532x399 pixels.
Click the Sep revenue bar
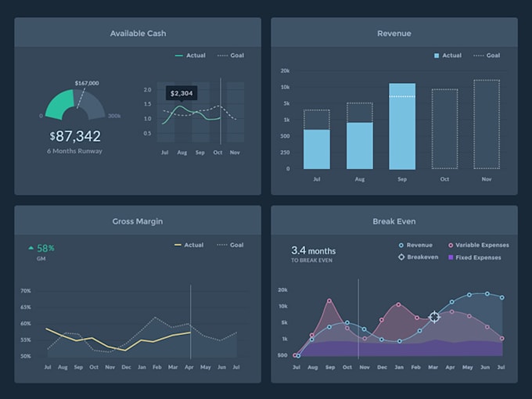402,126
